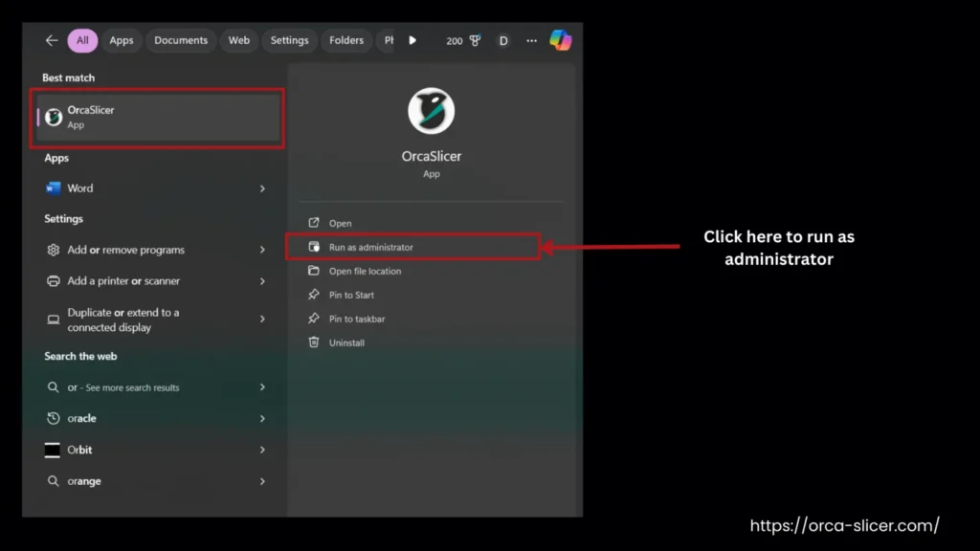Click the Pin to Start pin icon
The height and width of the screenshot is (551, 980).
314,295
